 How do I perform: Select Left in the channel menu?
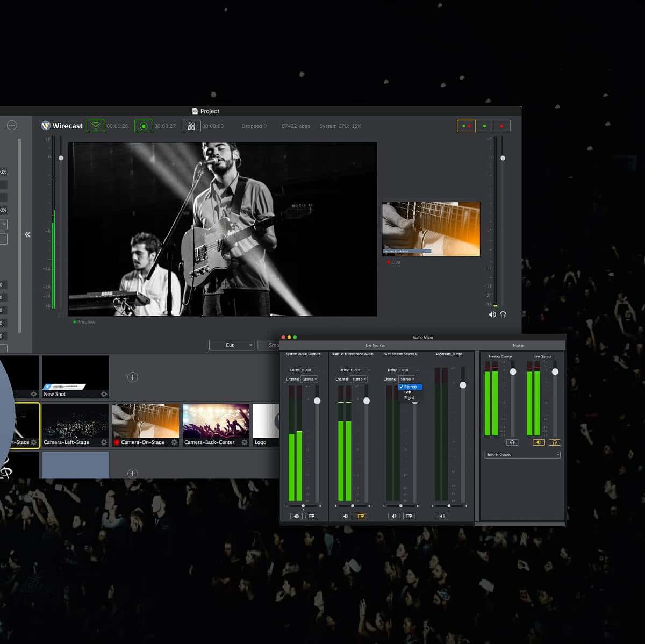pos(408,392)
